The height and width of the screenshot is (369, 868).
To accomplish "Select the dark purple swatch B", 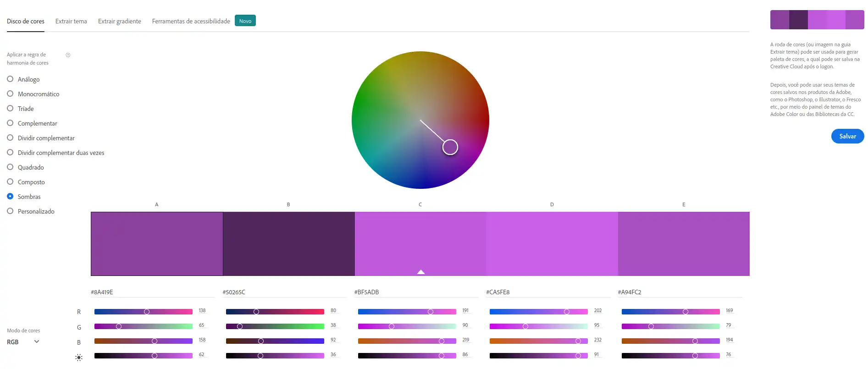I will pos(288,243).
